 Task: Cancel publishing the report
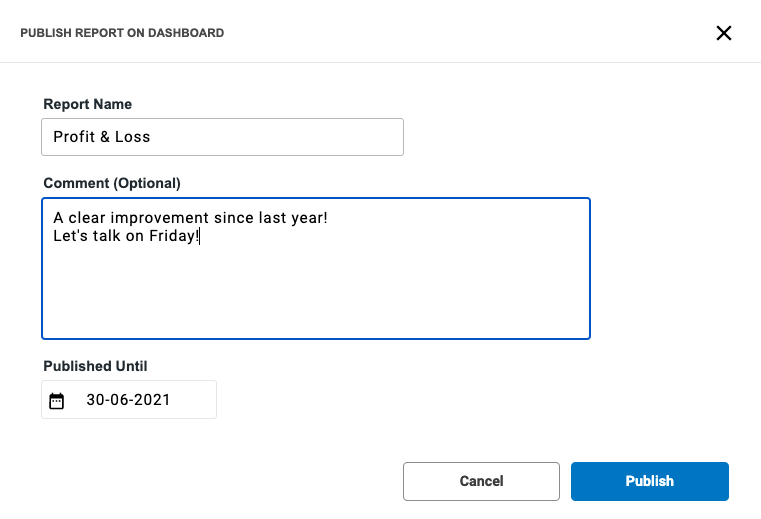(x=481, y=481)
